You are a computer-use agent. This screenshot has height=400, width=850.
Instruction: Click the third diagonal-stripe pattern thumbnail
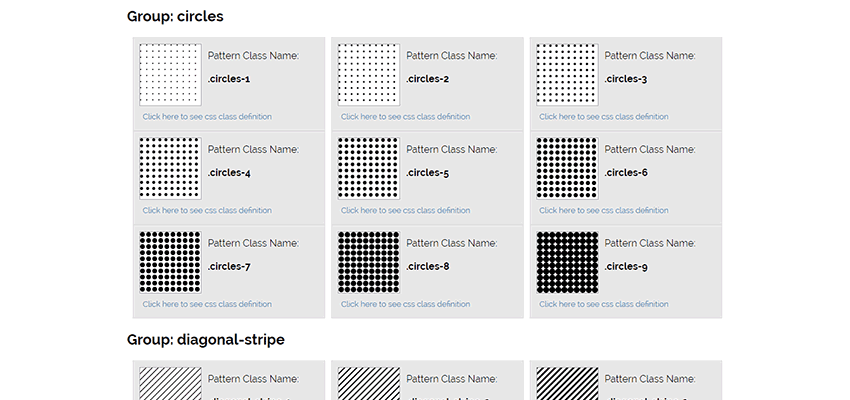point(567,383)
